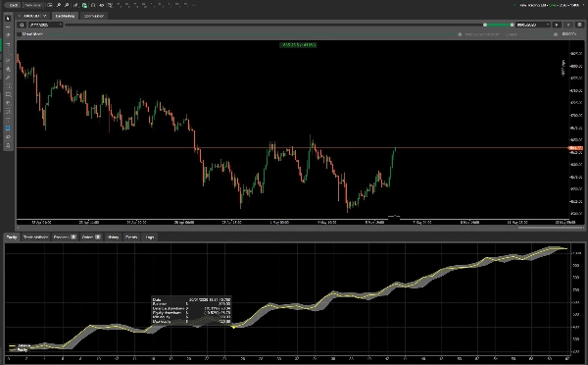This screenshot has height=365, width=588.
Task: Open the Logs tab
Action: click(150, 236)
